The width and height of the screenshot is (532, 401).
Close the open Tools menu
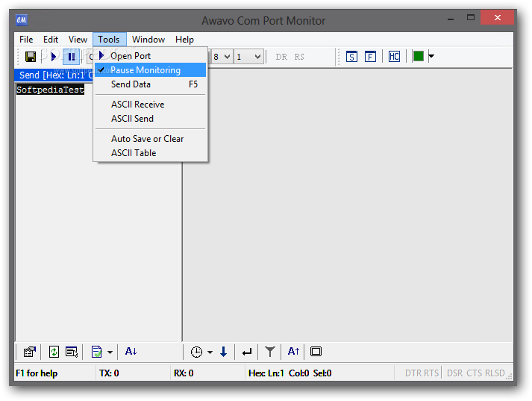coord(109,40)
